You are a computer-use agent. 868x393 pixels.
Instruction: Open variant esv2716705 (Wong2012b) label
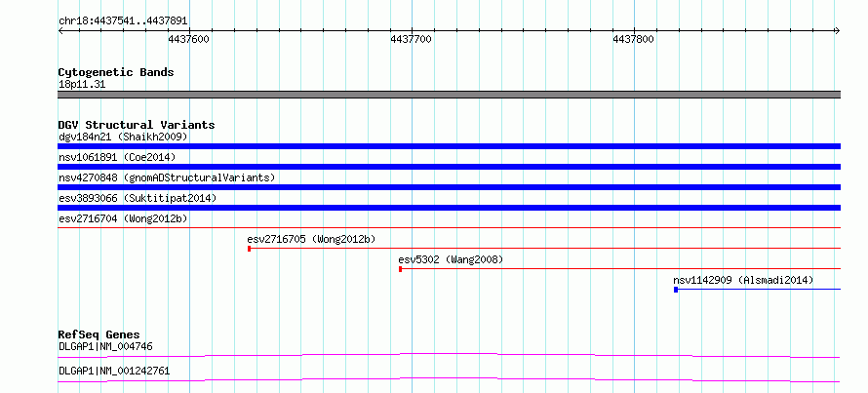point(312,239)
